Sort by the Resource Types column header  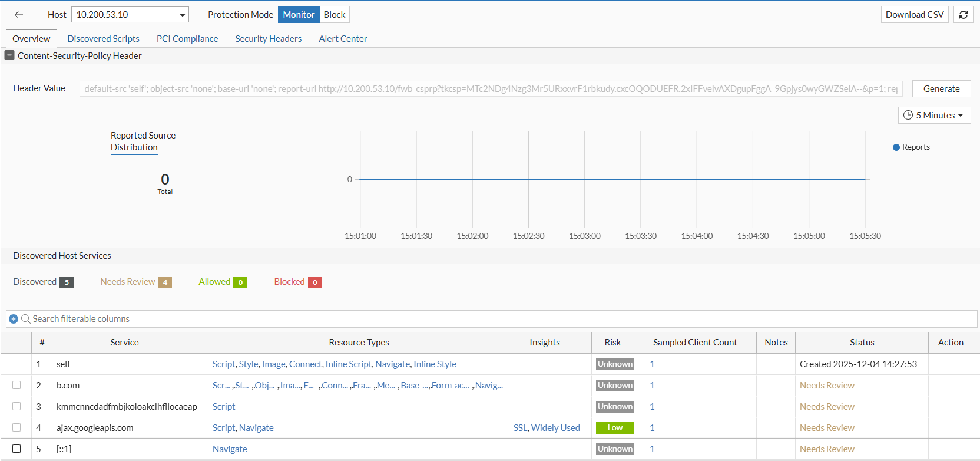(359, 343)
